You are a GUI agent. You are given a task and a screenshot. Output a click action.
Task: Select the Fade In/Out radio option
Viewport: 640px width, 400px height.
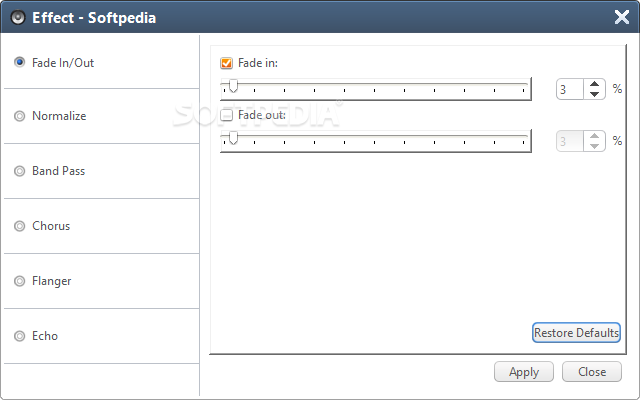[19, 62]
